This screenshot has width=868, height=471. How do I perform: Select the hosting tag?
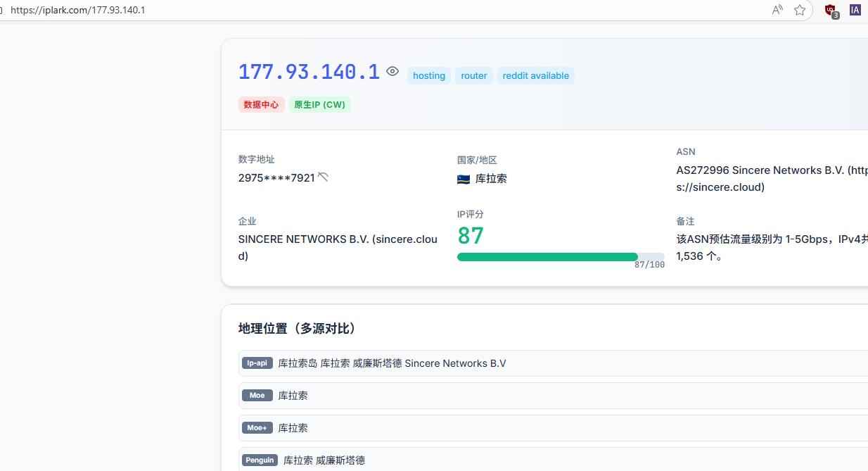click(x=429, y=76)
